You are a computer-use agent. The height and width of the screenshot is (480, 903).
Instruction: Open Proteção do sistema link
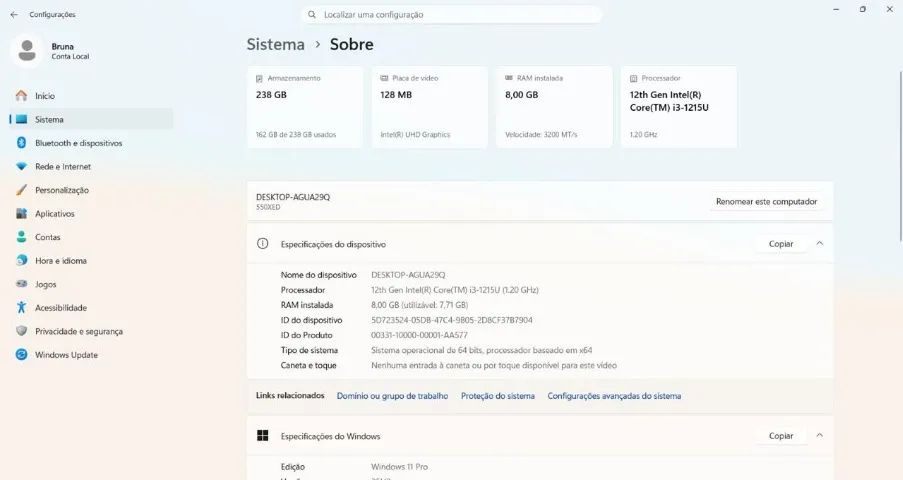(x=498, y=396)
